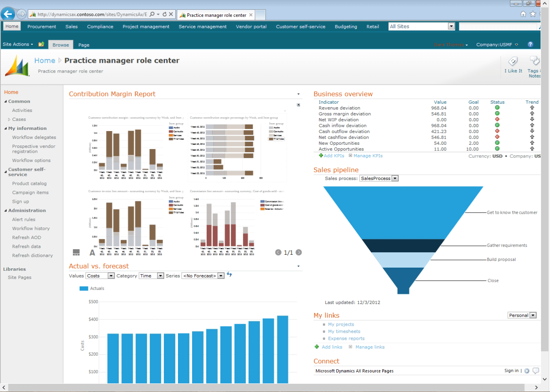Switch to the Page ribbon tab
550x392 pixels.
[x=84, y=45]
